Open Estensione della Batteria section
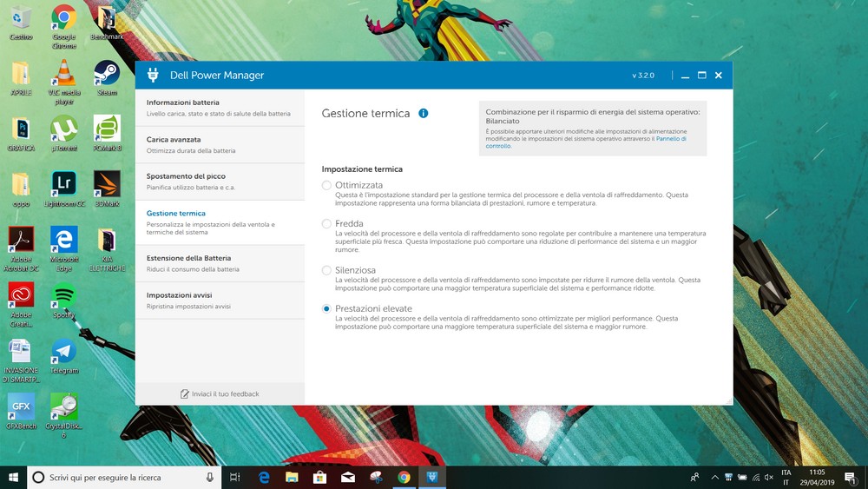The image size is (868, 489). (220, 263)
